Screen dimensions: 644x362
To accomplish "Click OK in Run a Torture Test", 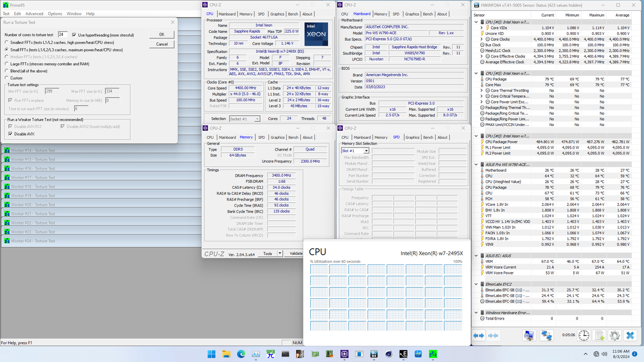I will pyautogui.click(x=162, y=34).
